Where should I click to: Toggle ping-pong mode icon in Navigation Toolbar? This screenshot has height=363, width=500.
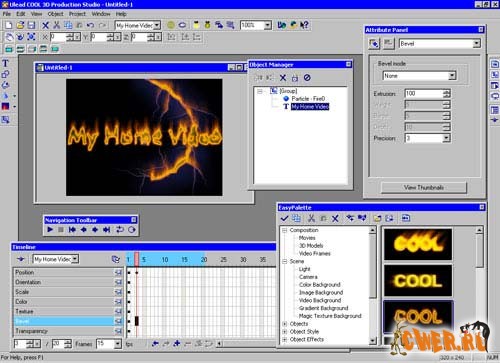pyautogui.click(x=132, y=230)
